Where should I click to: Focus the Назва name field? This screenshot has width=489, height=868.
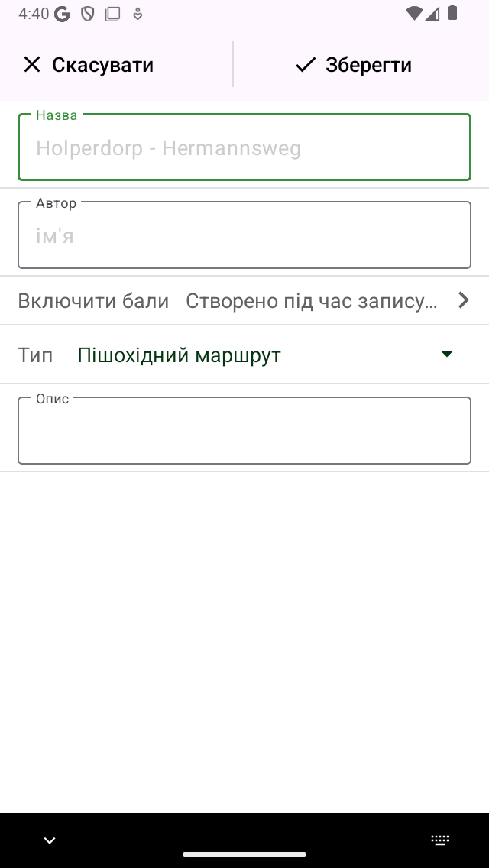pyautogui.click(x=244, y=147)
